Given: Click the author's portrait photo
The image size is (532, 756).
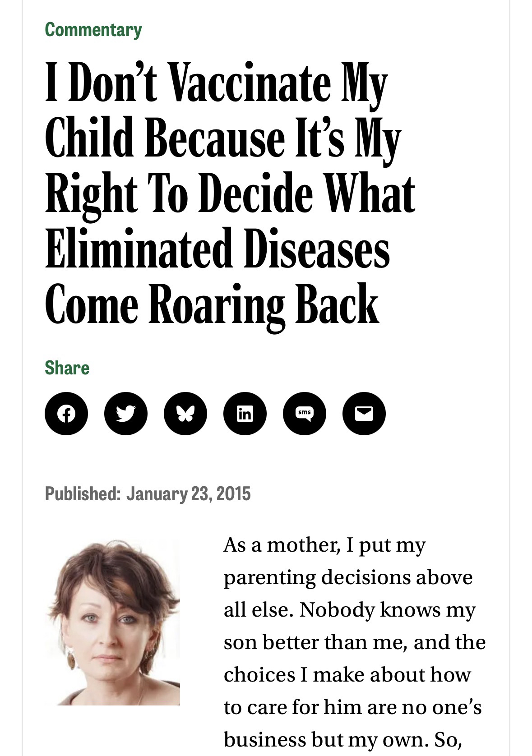Looking at the screenshot, I should click(x=113, y=622).
